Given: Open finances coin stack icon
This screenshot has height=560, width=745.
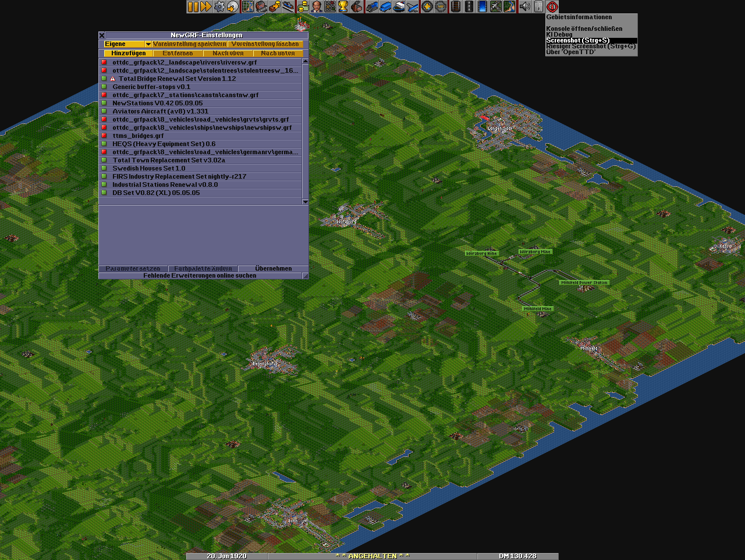Looking at the screenshot, I should pos(303,6).
